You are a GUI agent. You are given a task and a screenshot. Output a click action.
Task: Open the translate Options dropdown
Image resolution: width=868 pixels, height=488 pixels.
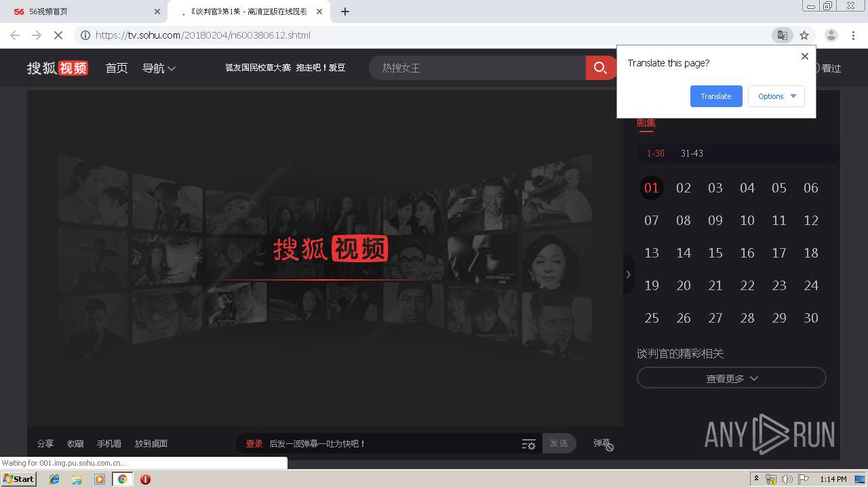click(x=776, y=96)
